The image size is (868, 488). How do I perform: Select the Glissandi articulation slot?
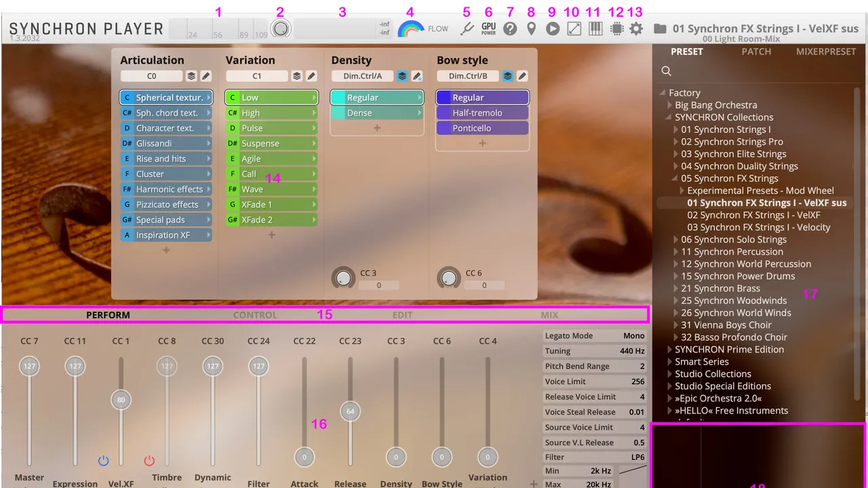166,143
